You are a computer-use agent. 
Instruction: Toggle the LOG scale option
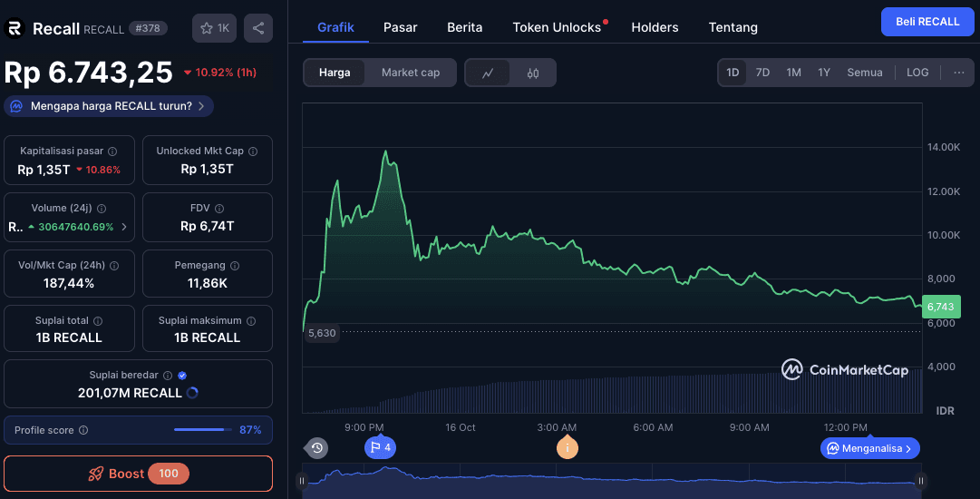click(x=917, y=73)
